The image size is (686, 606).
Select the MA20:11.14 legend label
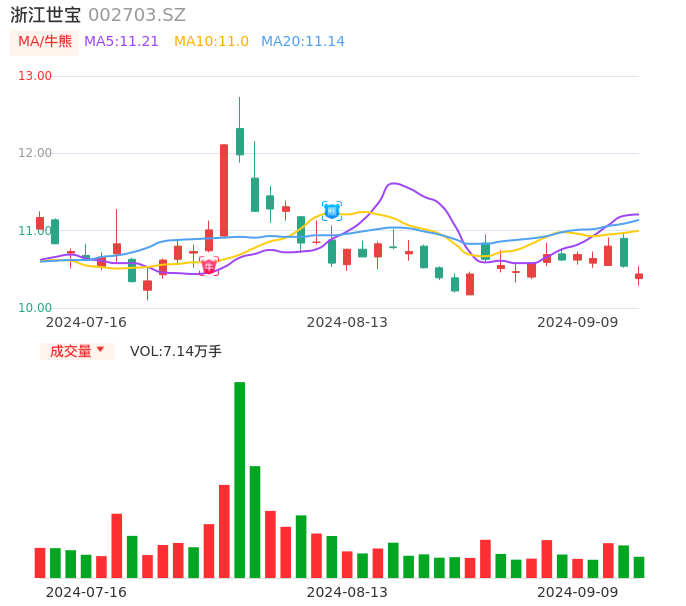(303, 42)
